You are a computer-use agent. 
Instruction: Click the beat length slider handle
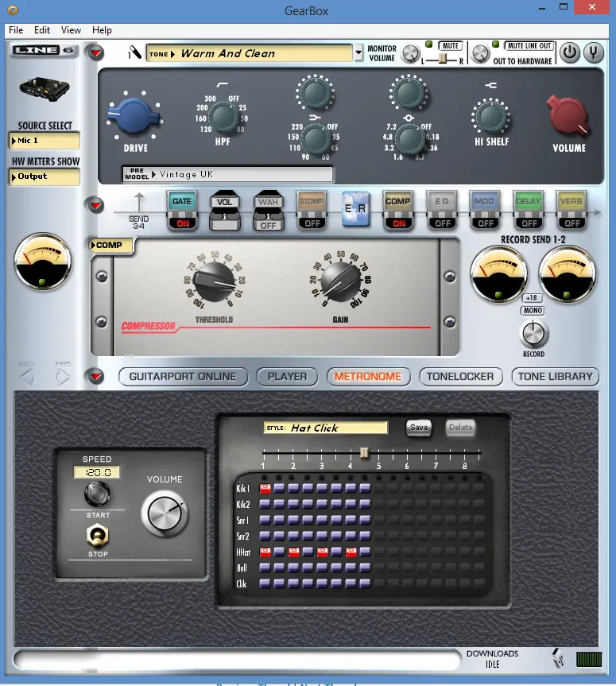(x=364, y=453)
